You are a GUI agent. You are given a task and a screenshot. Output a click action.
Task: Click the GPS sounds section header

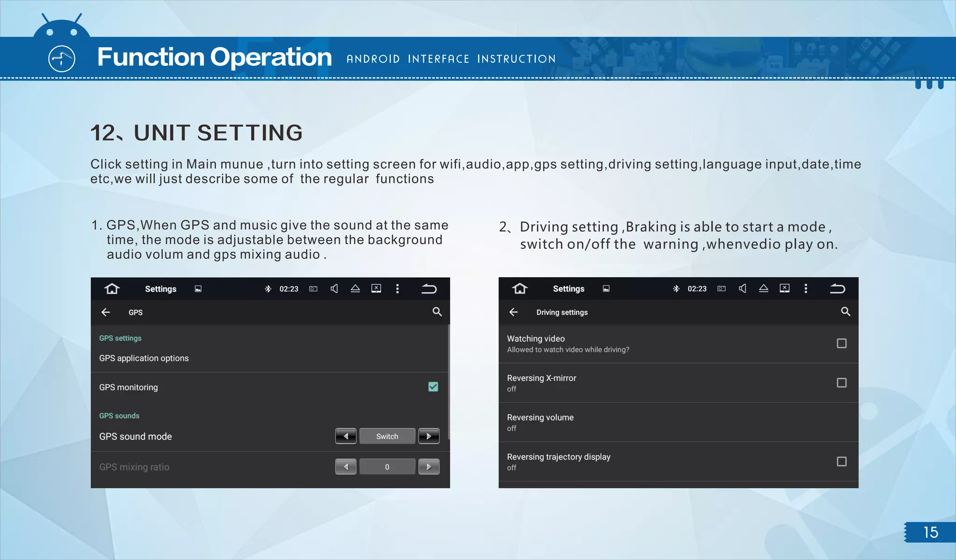point(119,416)
